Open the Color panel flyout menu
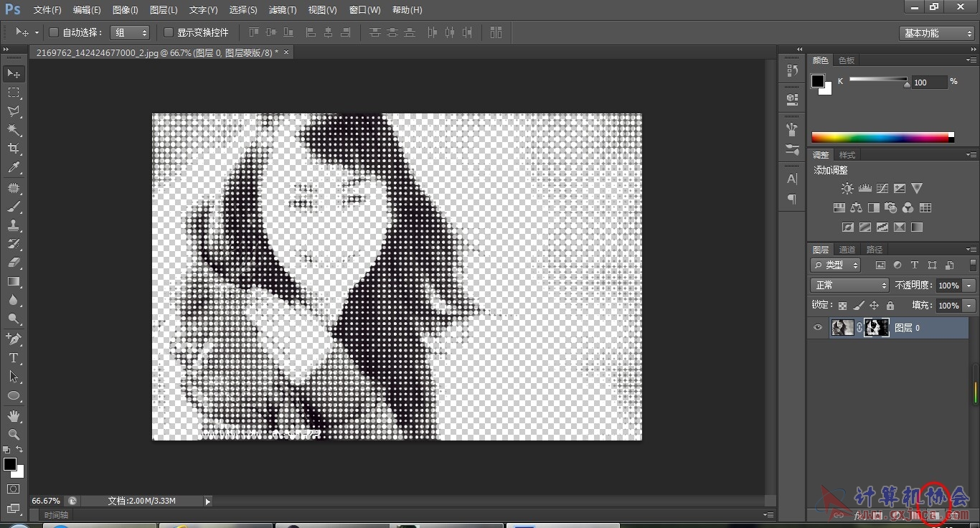 pyautogui.click(x=971, y=60)
